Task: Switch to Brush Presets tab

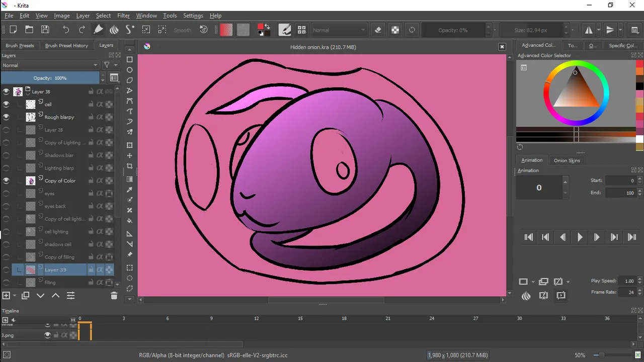Action: [20, 45]
